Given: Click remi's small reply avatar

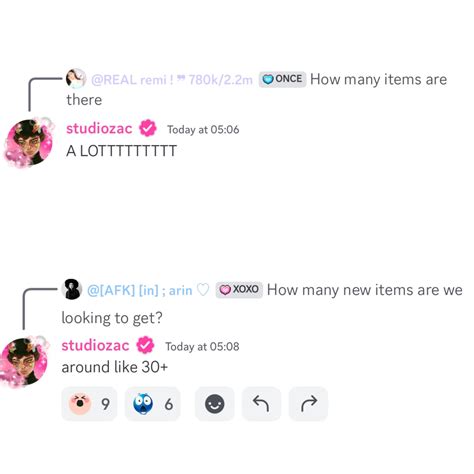Looking at the screenshot, I should (76, 79).
